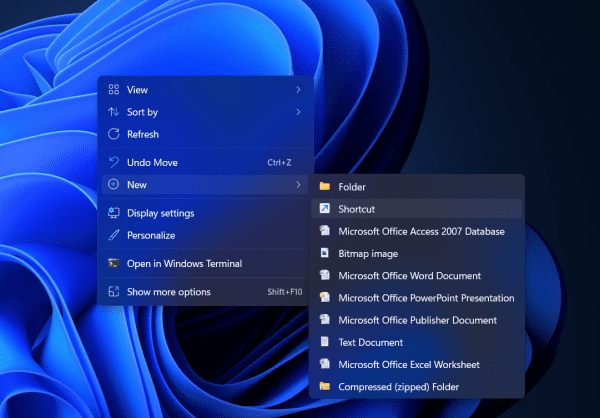The height and width of the screenshot is (418, 600).
Task: Click the Access 2007 Database file icon
Action: coord(324,231)
